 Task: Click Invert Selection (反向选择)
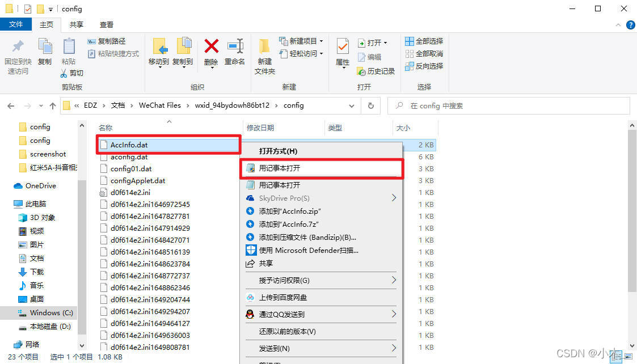coord(424,66)
